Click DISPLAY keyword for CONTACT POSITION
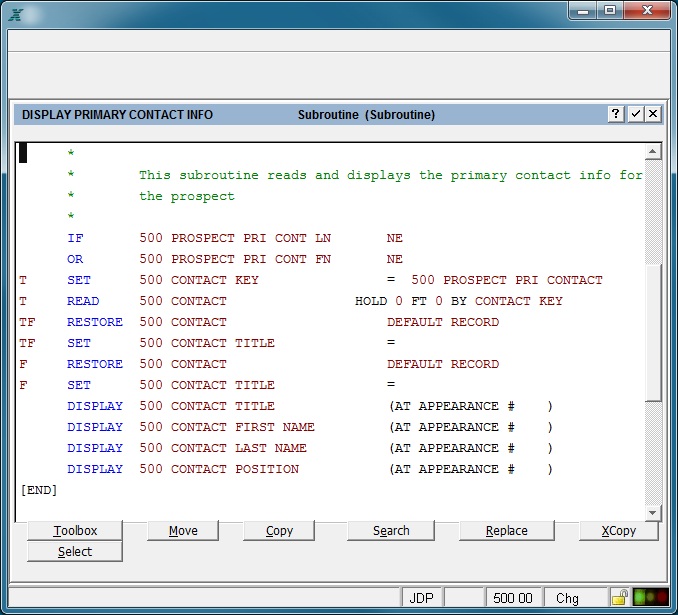This screenshot has height=615, width=678. [x=95, y=469]
